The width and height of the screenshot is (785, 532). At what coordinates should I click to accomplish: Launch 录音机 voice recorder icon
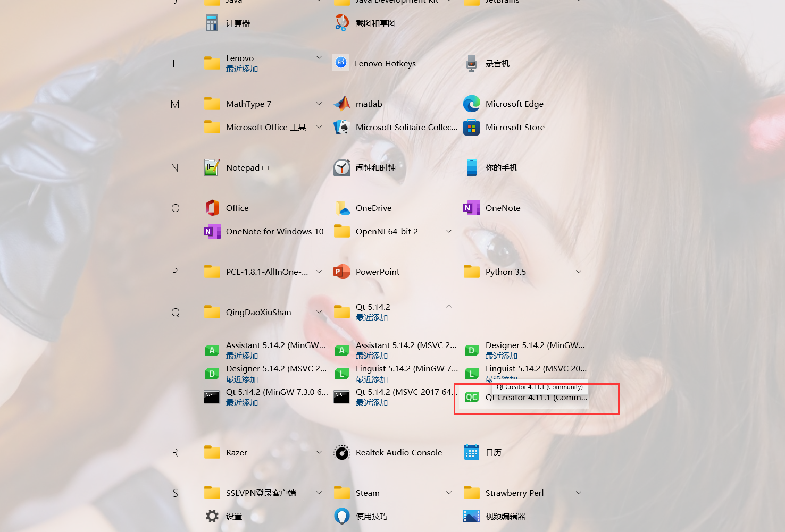pyautogui.click(x=471, y=63)
